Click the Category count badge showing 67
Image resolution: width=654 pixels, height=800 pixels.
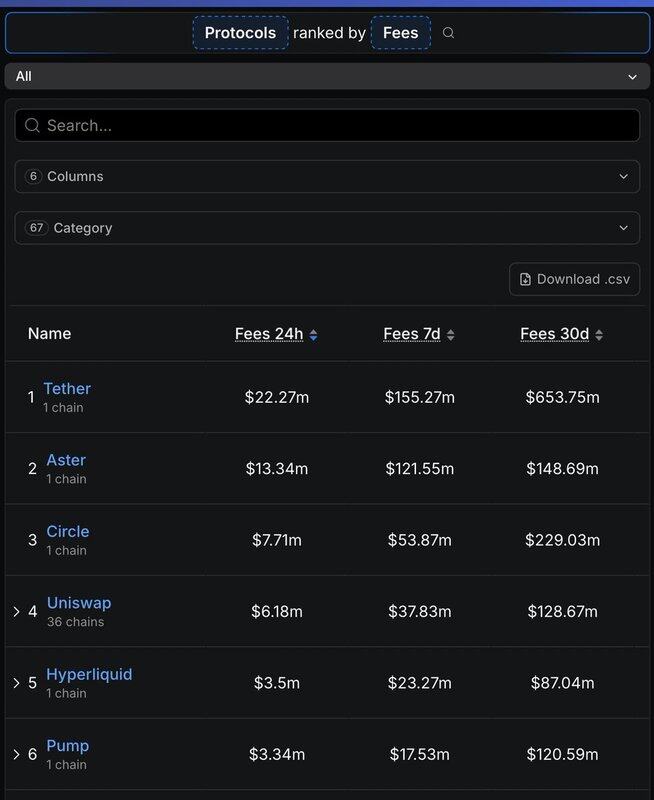point(36,228)
